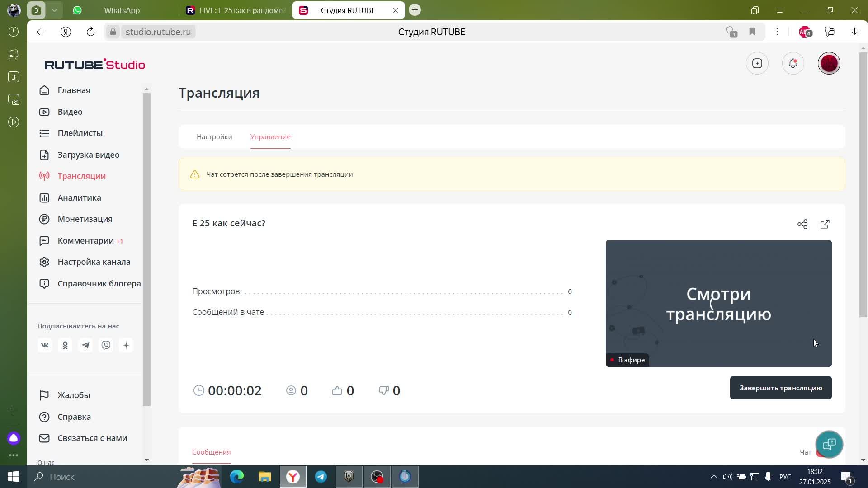
Task: Open the share stream icon
Action: point(802,224)
